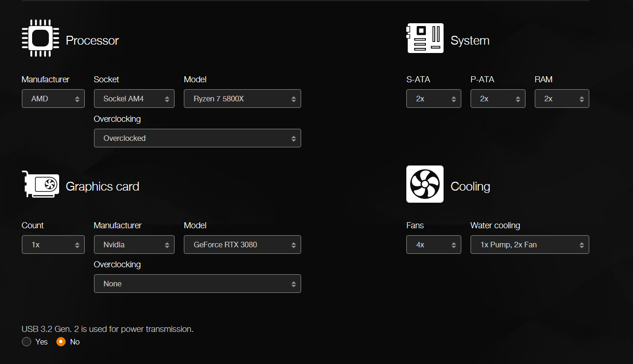This screenshot has width=633, height=364.
Task: Open the graphics Manufacturer dropdown showing Nvidia
Action: tap(134, 245)
